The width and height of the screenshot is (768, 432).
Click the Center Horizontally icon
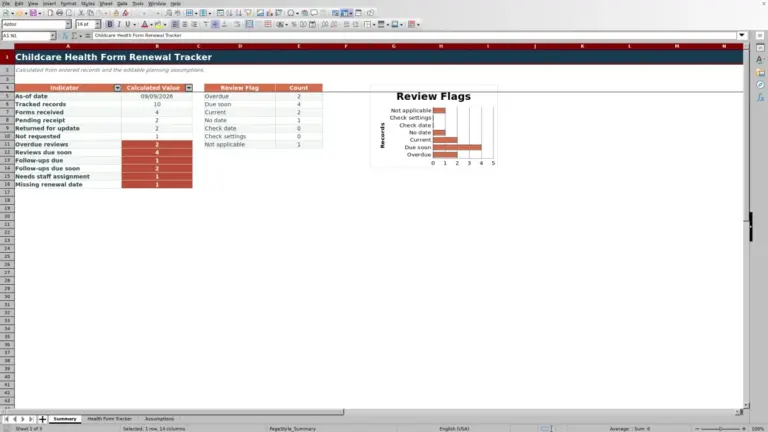(185, 24)
